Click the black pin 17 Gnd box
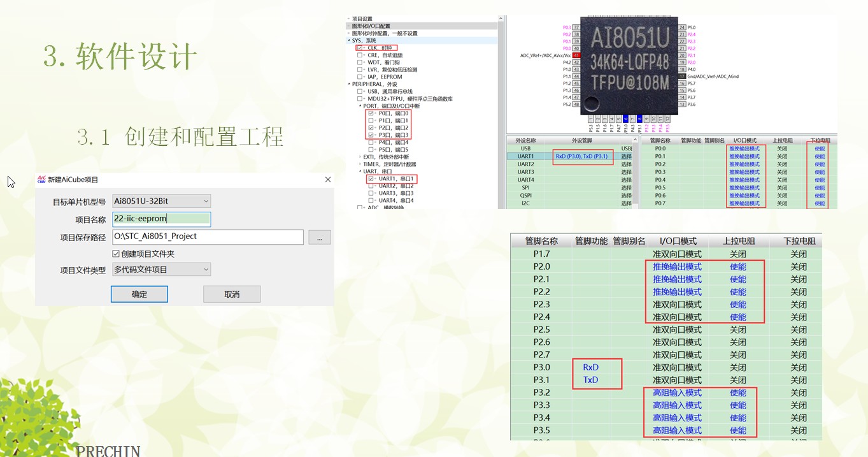The height and width of the screenshot is (457, 868). [682, 76]
